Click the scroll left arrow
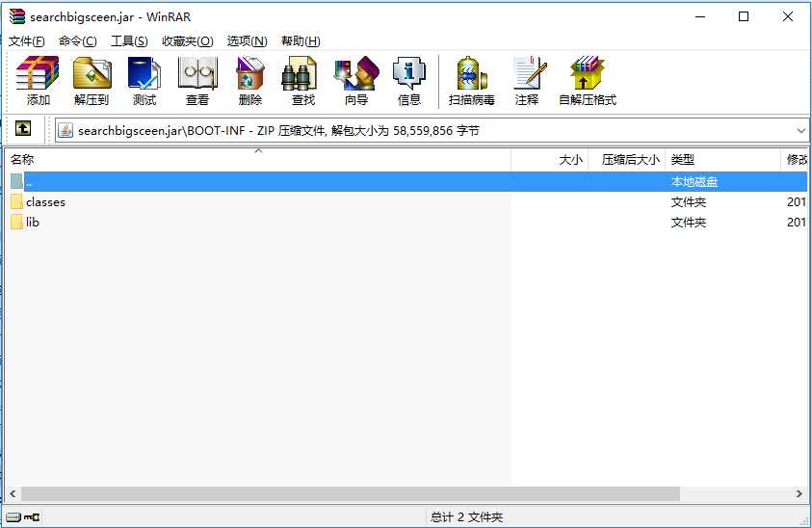812x528 pixels. tap(13, 494)
